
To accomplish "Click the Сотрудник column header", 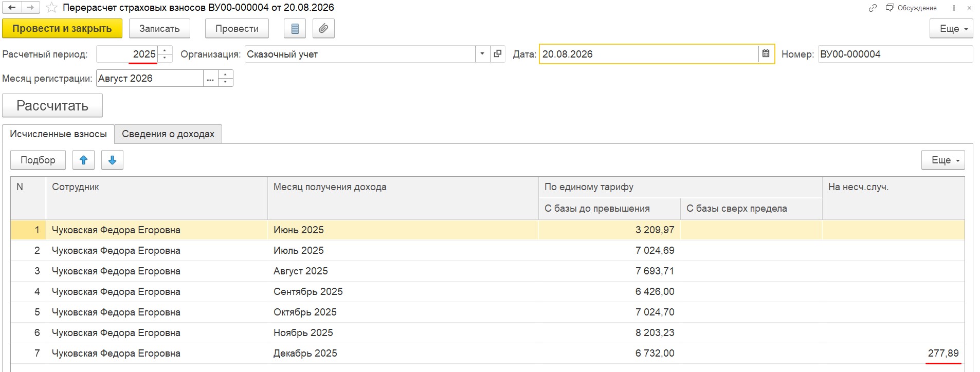I will coord(157,198).
